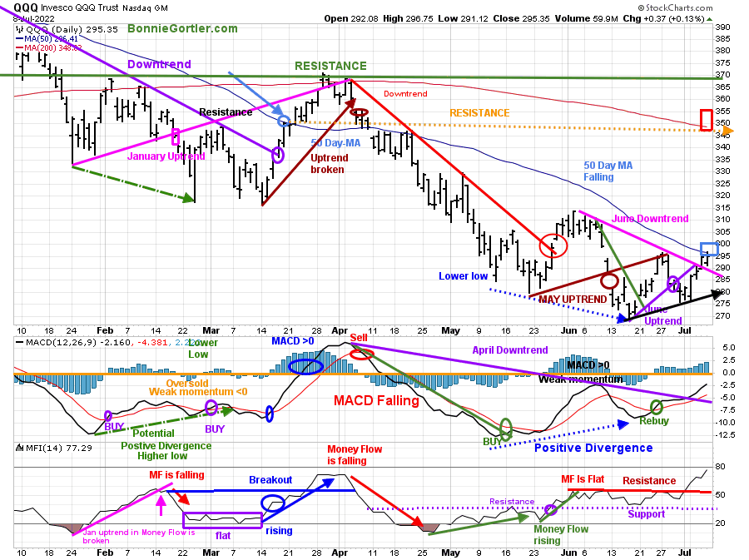Image resolution: width=749 pixels, height=560 pixels.
Task: Click the 'June Uptrend' label
Action: pos(662,315)
